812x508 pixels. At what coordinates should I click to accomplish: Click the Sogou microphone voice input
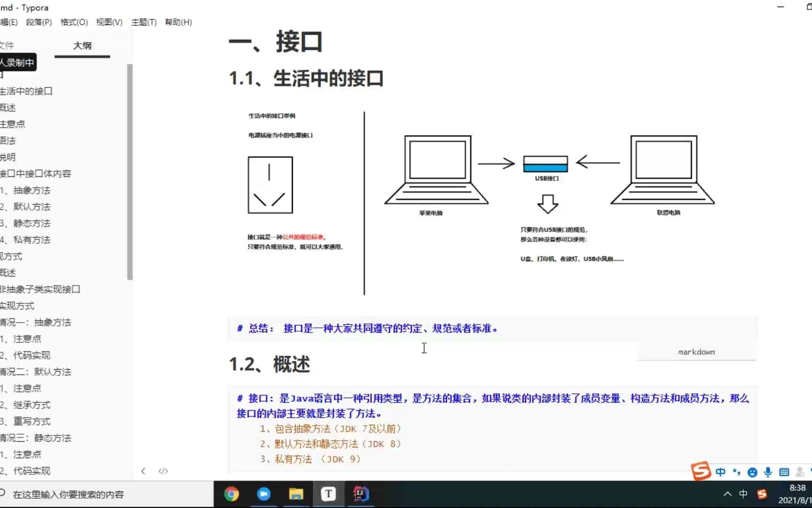pos(768,472)
